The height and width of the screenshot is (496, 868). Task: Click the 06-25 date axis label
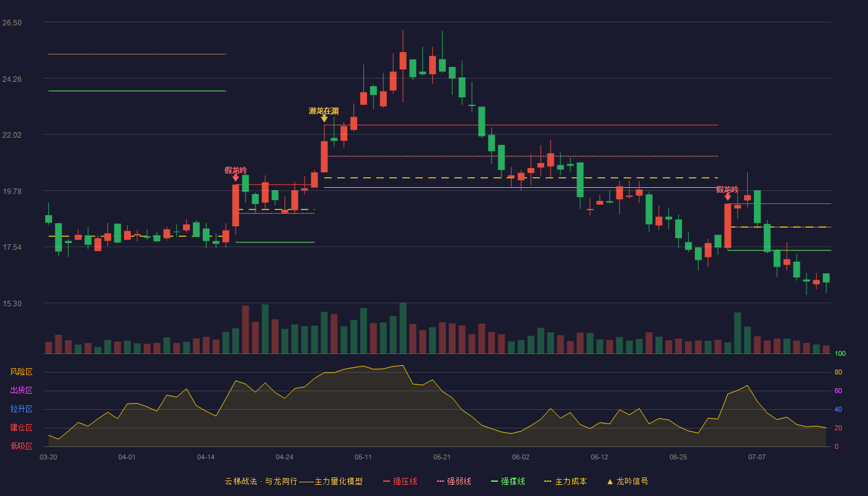coord(678,457)
